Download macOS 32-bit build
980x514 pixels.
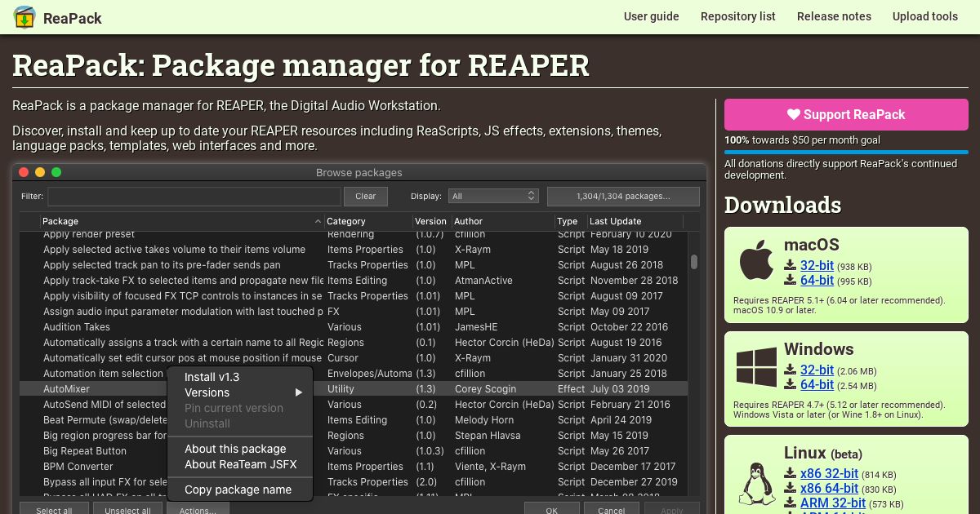tap(817, 266)
